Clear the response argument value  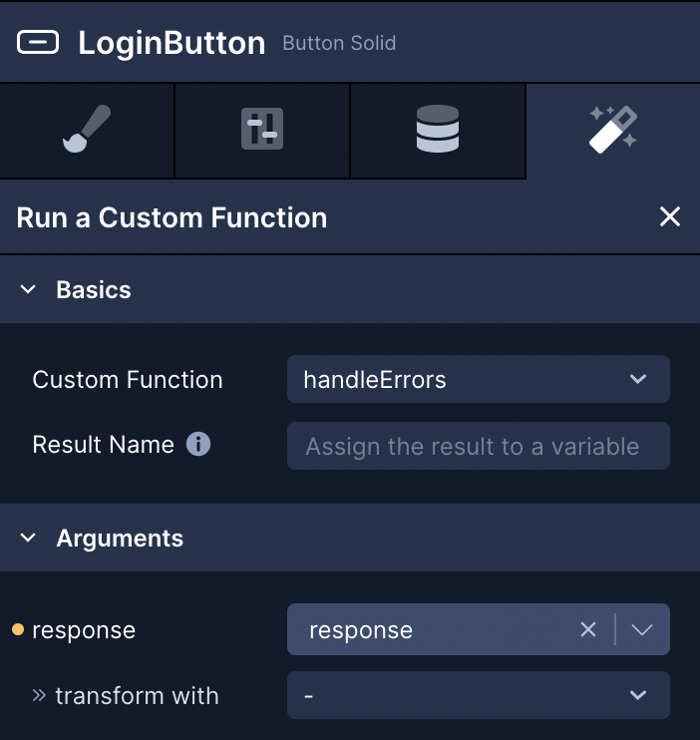click(x=588, y=629)
